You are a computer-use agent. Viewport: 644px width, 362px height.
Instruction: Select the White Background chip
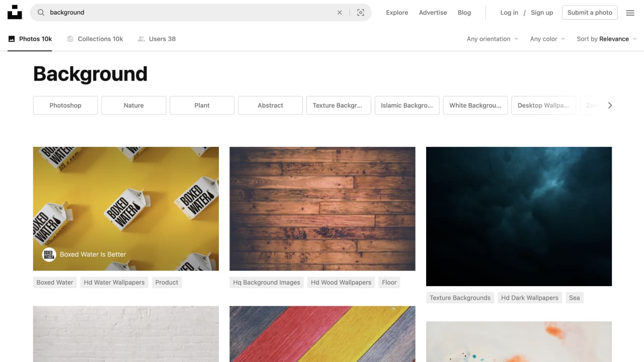coord(475,105)
